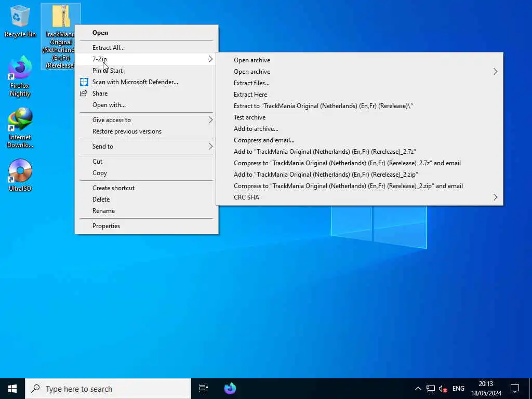Viewport: 532px width, 399px height.
Task: Choose Cut in the context menu
Action: (x=147, y=162)
